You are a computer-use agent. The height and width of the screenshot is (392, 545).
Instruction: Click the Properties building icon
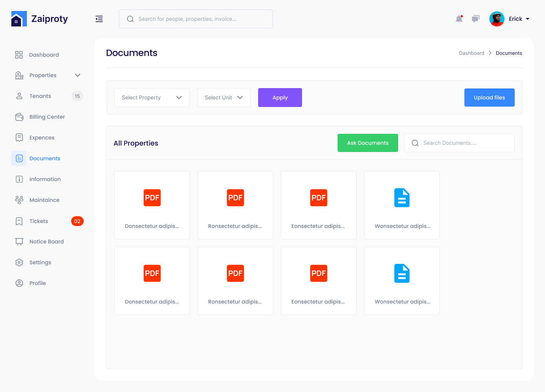(19, 75)
